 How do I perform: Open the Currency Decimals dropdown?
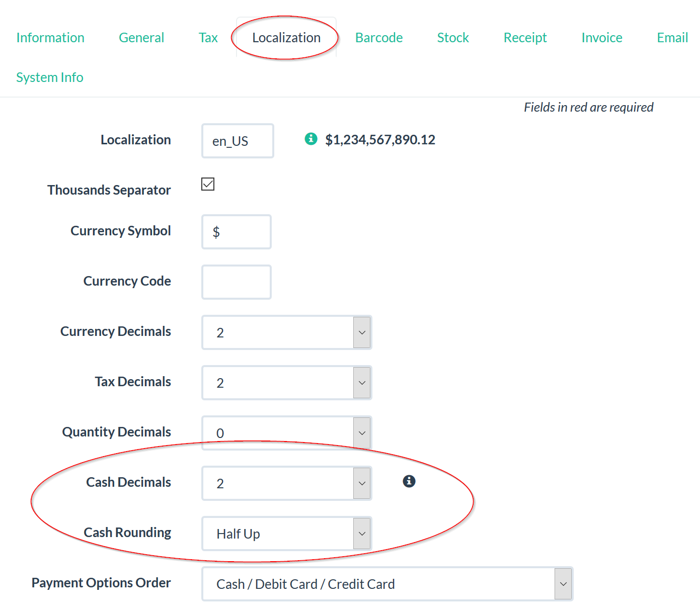point(362,332)
